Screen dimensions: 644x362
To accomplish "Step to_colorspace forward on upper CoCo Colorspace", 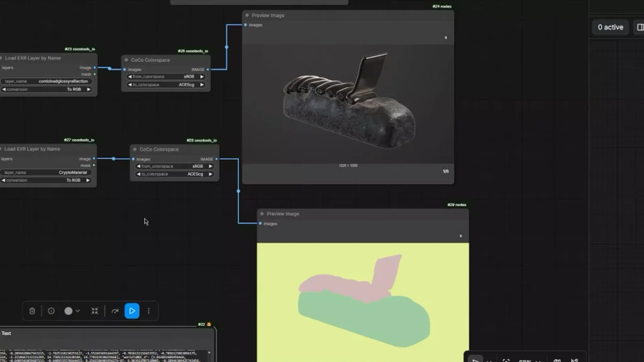I will click(202, 85).
